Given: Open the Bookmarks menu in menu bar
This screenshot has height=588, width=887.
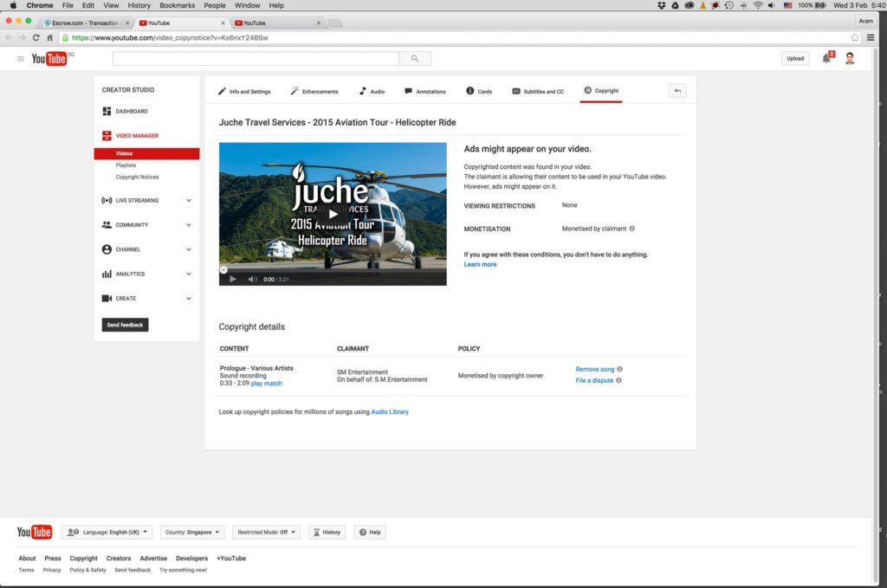Looking at the screenshot, I should pos(177,5).
